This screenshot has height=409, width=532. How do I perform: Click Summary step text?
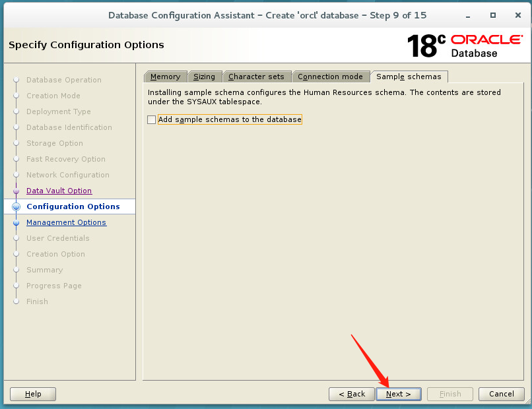(44, 270)
